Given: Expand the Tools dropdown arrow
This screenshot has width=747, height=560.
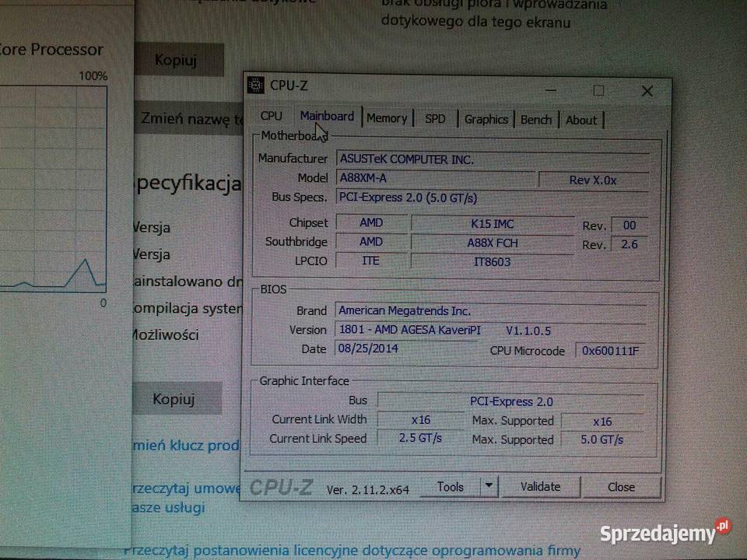Looking at the screenshot, I should tap(489, 486).
